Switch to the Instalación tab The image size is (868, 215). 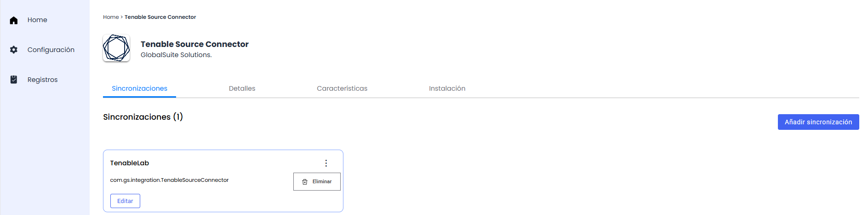[x=447, y=88]
